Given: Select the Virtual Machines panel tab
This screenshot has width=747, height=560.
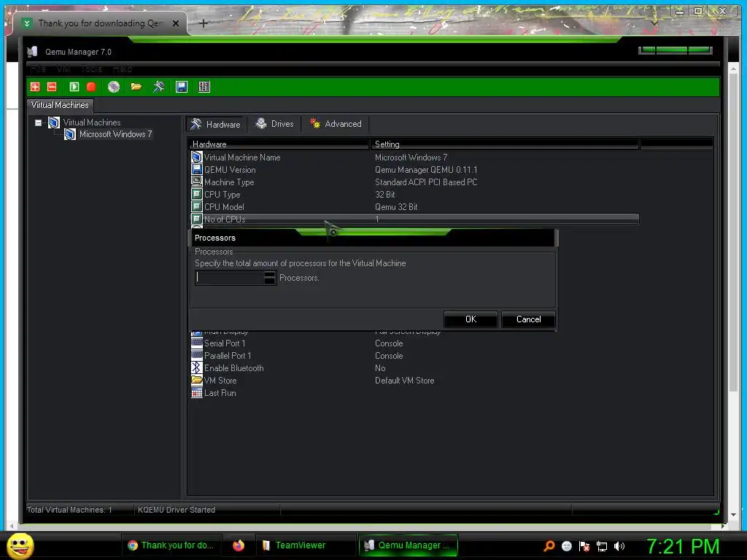Looking at the screenshot, I should [60, 105].
